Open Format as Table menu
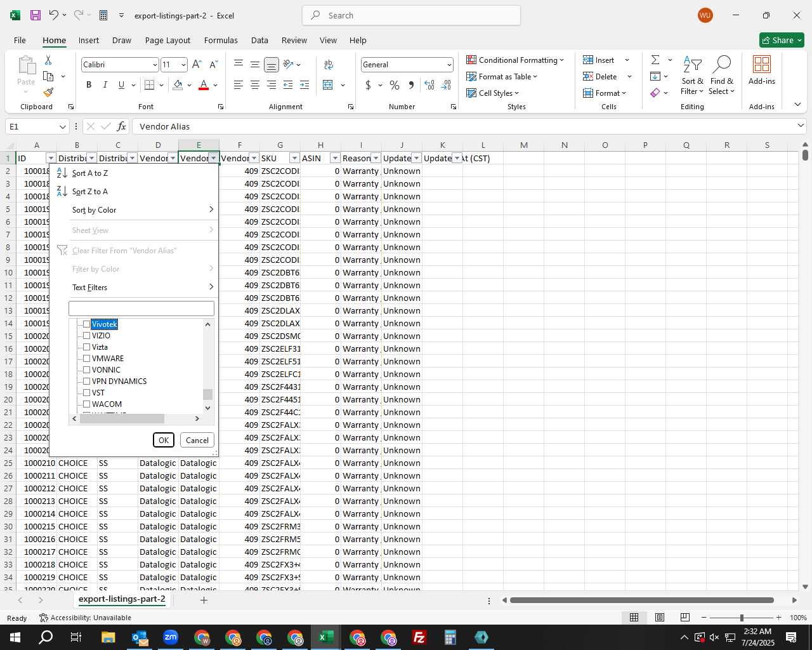Image resolution: width=812 pixels, height=650 pixels. (502, 76)
